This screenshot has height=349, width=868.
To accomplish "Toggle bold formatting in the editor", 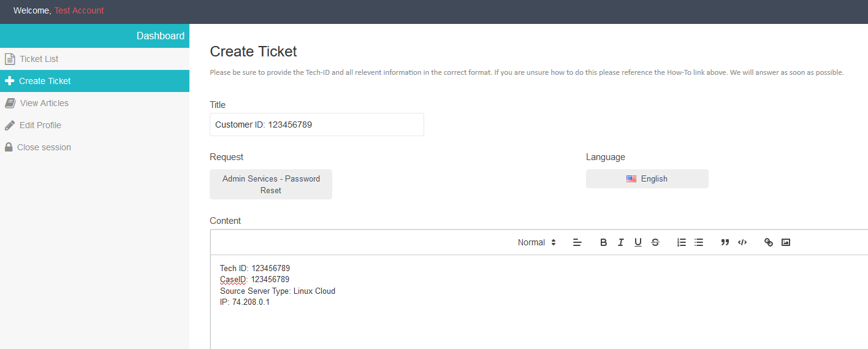I will 603,242.
